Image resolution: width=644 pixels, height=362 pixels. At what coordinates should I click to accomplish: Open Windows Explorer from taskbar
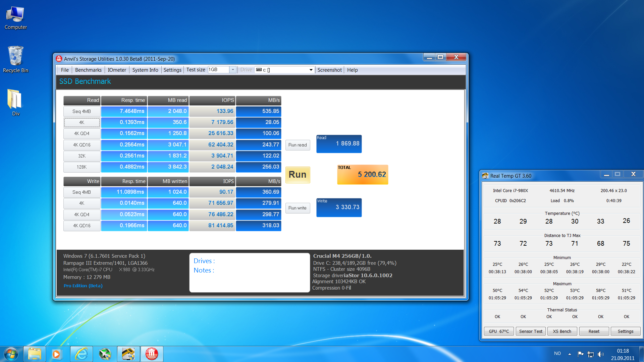tap(35, 354)
